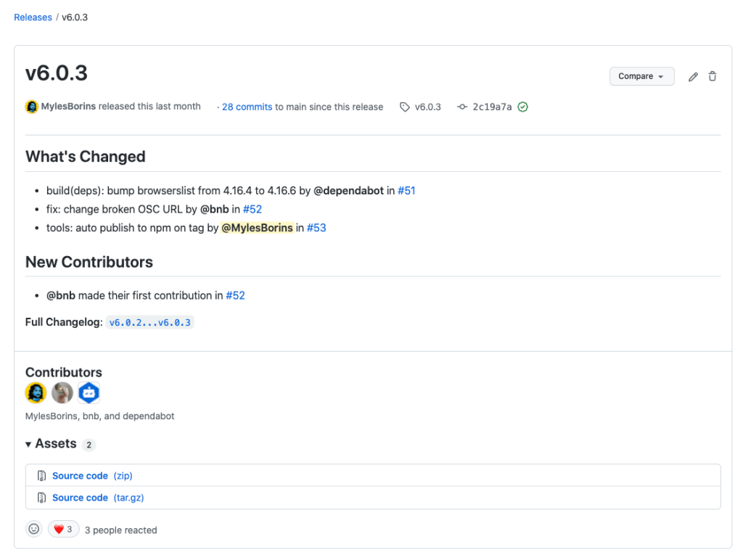Open pull request #52 under New Contributors
Viewport: 743px width, 560px height.
click(x=236, y=295)
